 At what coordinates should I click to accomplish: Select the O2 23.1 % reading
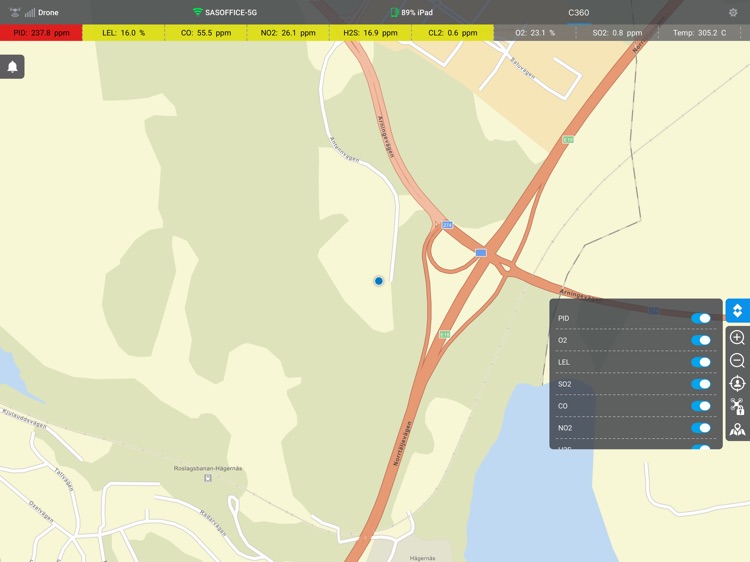coord(535,33)
